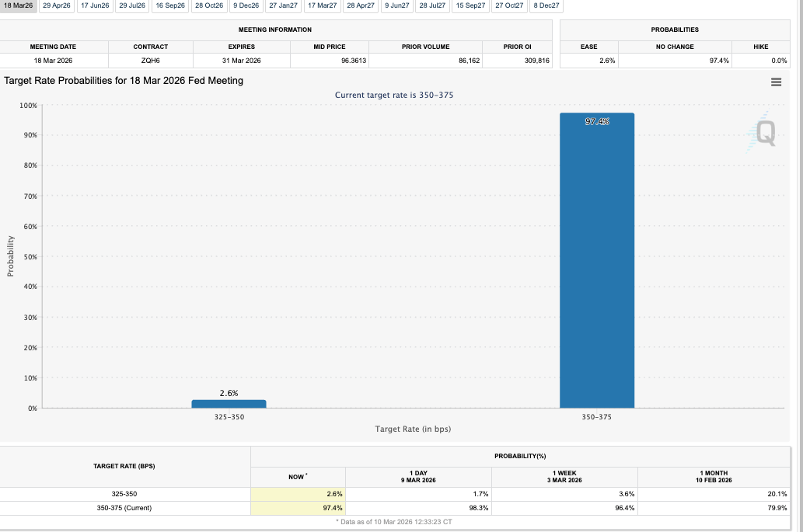803x532 pixels.
Task: Click the ZQH6 contract cell
Action: [x=150, y=60]
